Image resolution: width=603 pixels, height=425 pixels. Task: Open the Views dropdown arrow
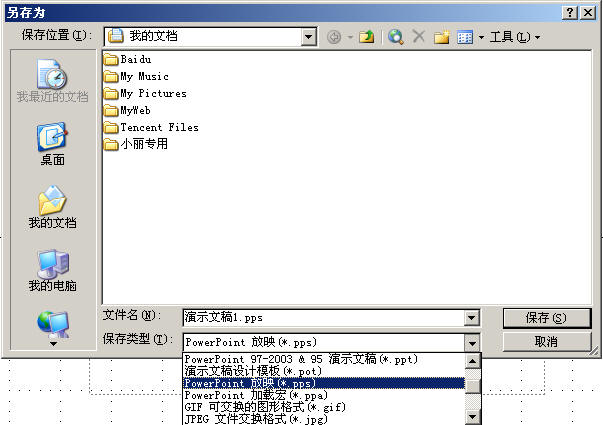coord(481,37)
